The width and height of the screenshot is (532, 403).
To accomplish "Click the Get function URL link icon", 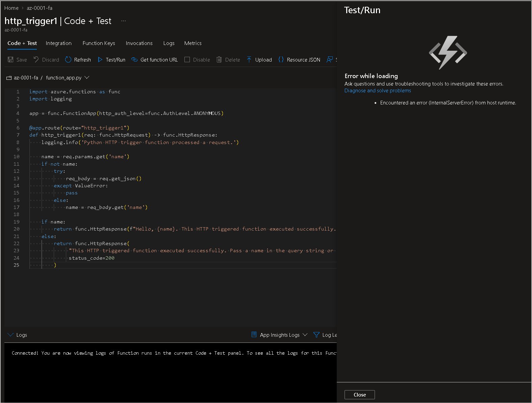I will click(134, 60).
